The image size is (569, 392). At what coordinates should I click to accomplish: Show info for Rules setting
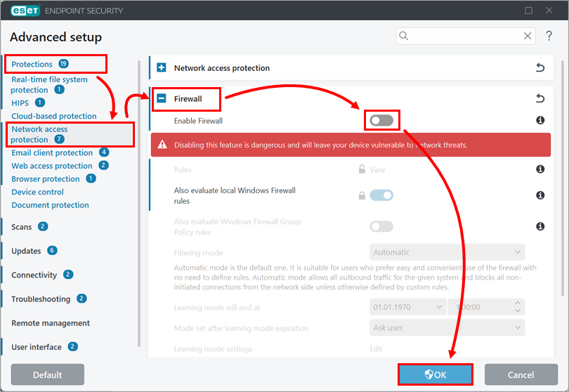click(x=540, y=169)
